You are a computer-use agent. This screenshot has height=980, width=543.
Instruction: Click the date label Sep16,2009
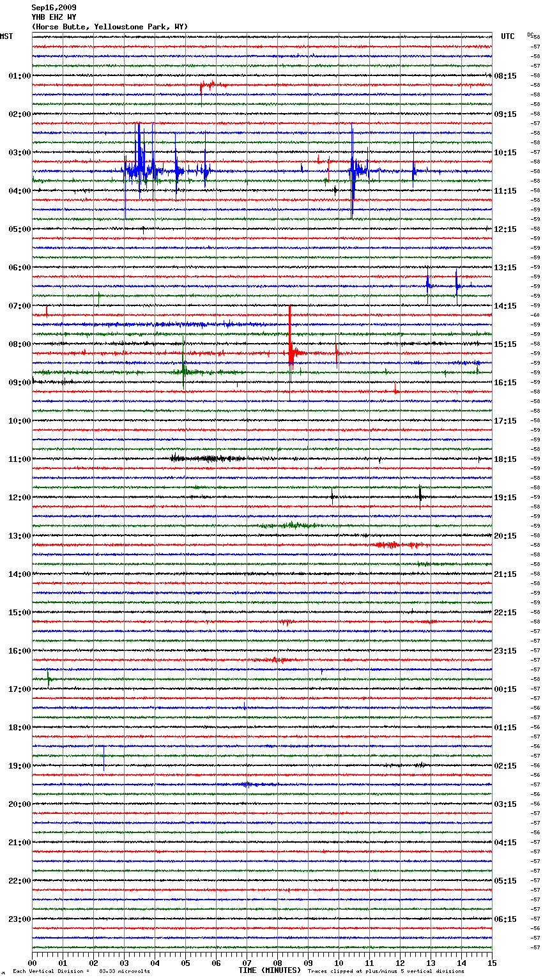click(54, 8)
